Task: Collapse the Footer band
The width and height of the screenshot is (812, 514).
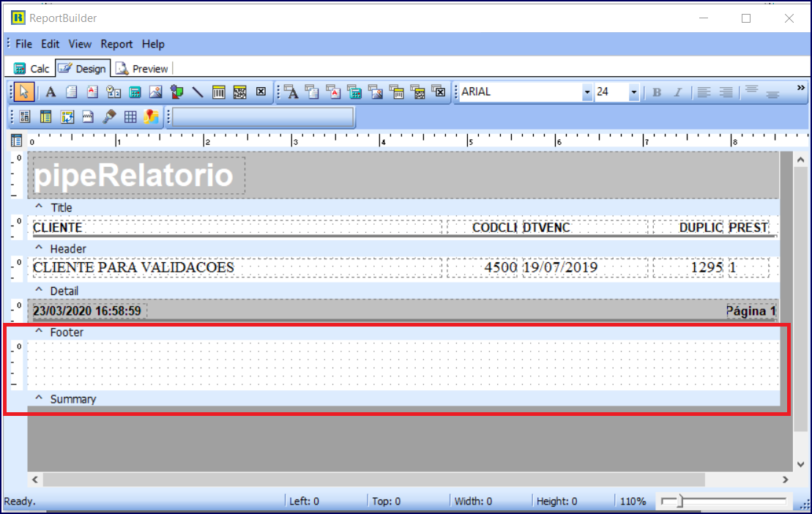Action: point(39,332)
